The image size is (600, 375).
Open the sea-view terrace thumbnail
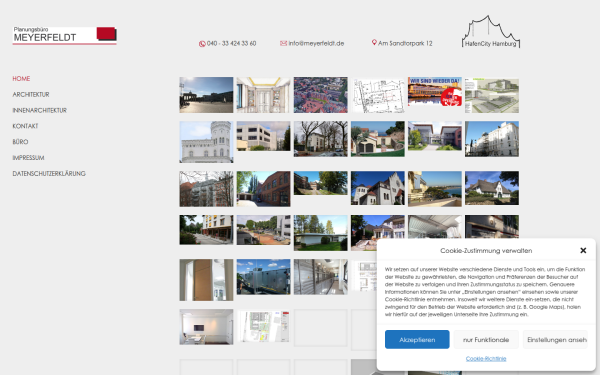(x=435, y=189)
